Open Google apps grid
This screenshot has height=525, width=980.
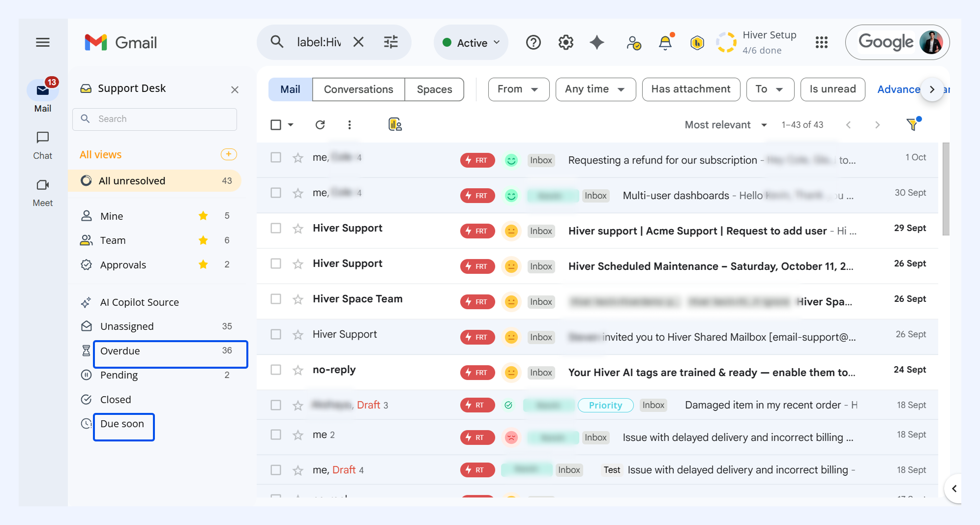click(822, 42)
